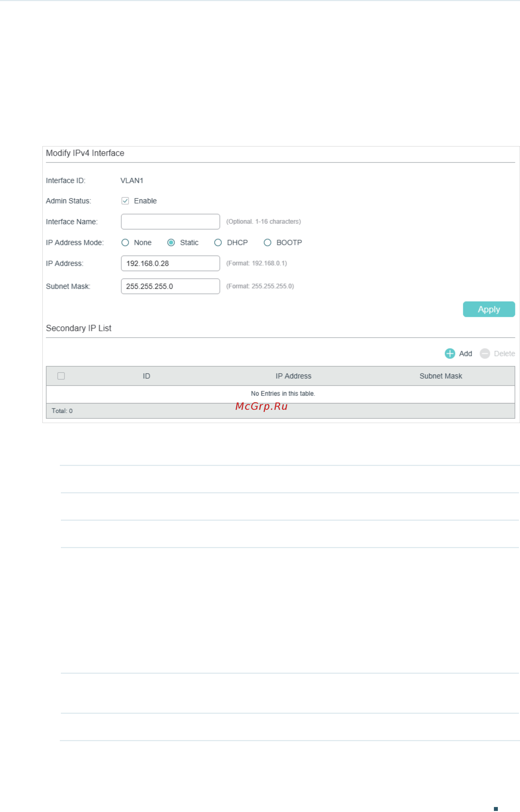Click the '(Optional. 1-16 characters)' hint
Viewport: 520px width, 812px height.
(263, 222)
